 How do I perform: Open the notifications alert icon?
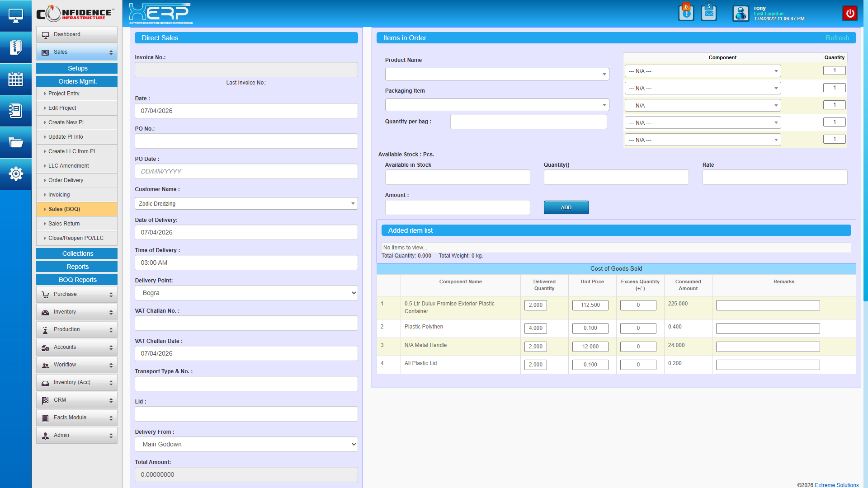pyautogui.click(x=686, y=13)
